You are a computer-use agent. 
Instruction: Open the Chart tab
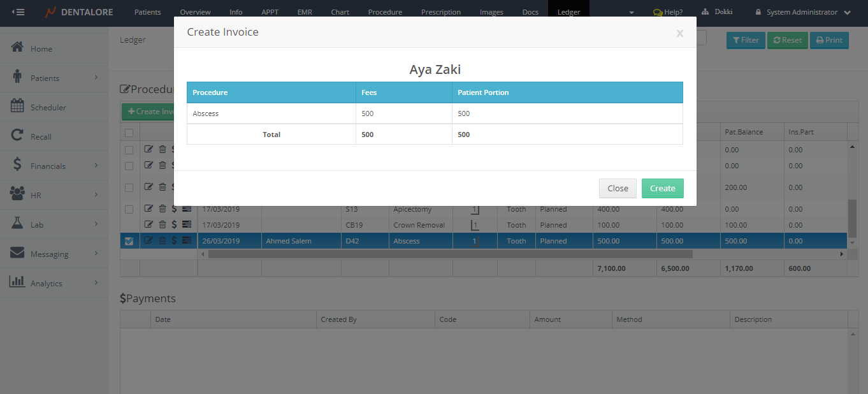340,12
